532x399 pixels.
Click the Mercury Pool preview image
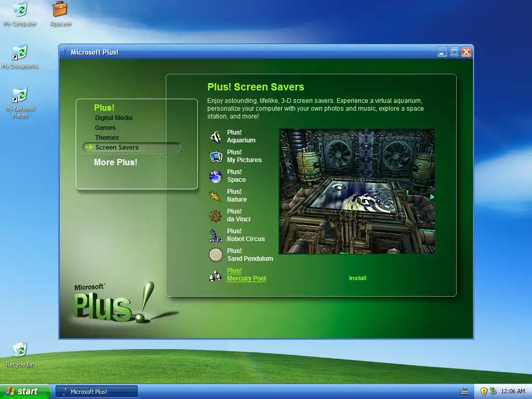[357, 191]
